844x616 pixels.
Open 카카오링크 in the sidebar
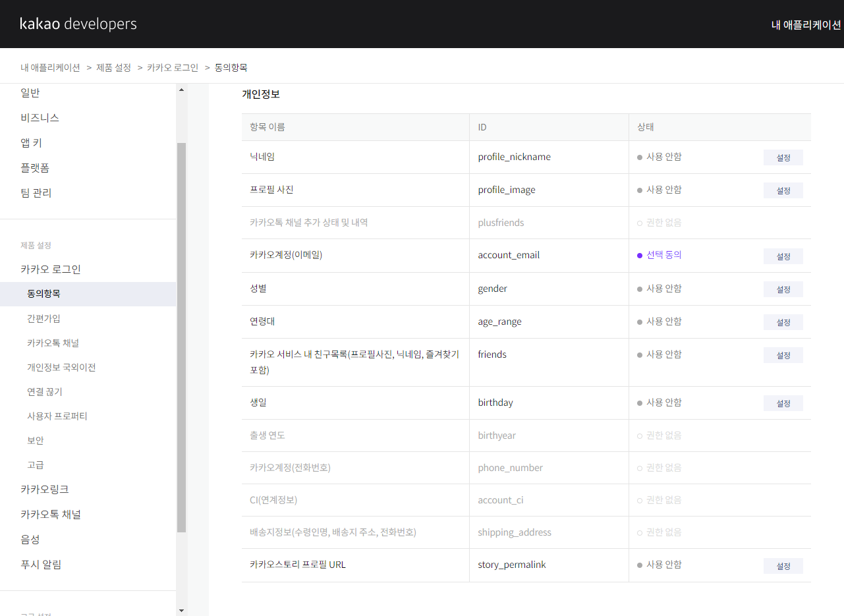pos(45,490)
